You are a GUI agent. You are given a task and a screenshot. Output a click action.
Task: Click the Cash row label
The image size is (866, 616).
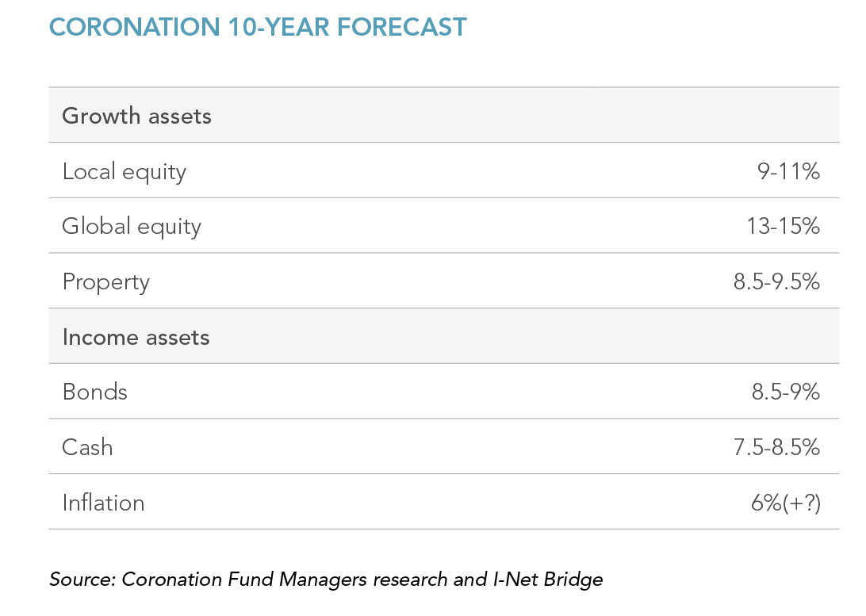tap(87, 447)
